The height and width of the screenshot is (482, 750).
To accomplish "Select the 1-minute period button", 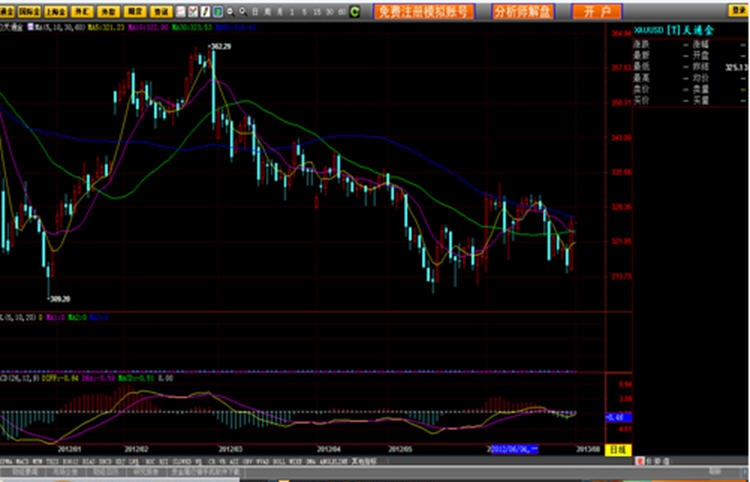I will pos(291,11).
